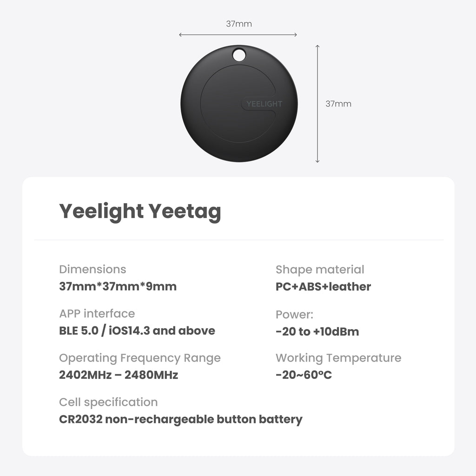Select the BLE 5.0 / iOS14.3 text
Screen dimensions: 476x476
[x=137, y=331]
